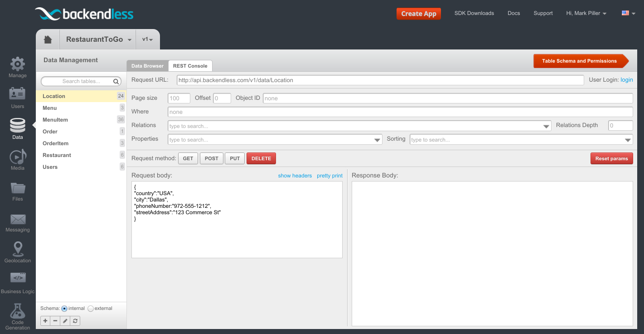Open RestaurantToGo app dropdown
Viewport: 644px width, 334px height.
(x=98, y=39)
